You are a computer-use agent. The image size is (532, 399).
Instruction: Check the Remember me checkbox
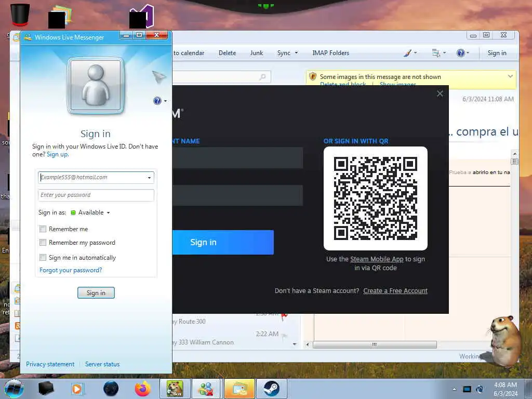pyautogui.click(x=43, y=229)
